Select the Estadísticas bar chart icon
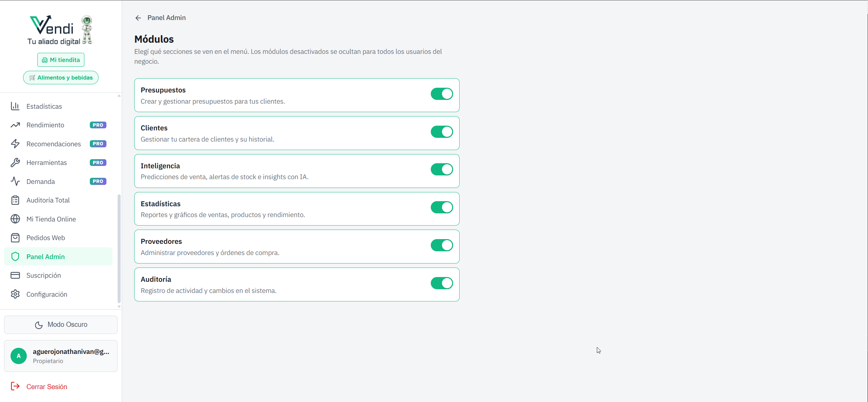 coord(16,106)
